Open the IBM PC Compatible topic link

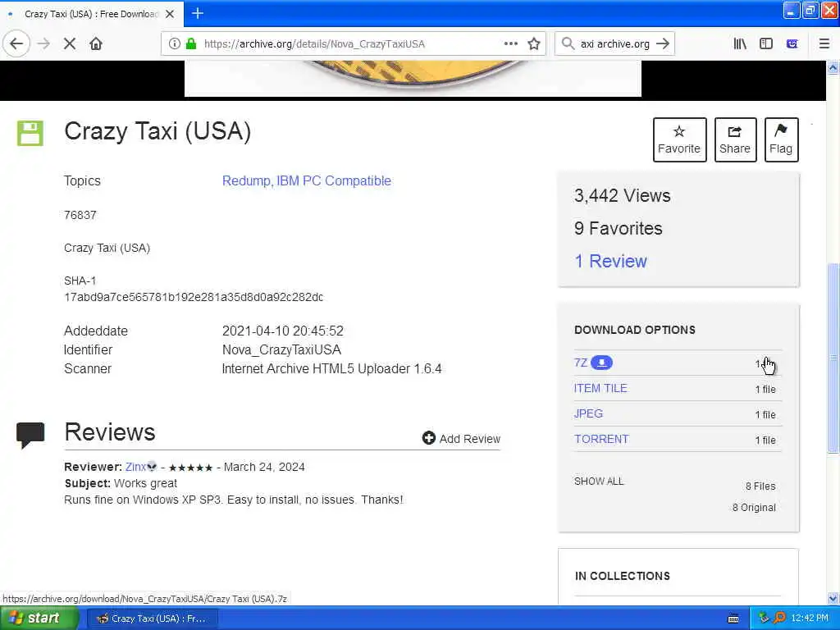334,181
